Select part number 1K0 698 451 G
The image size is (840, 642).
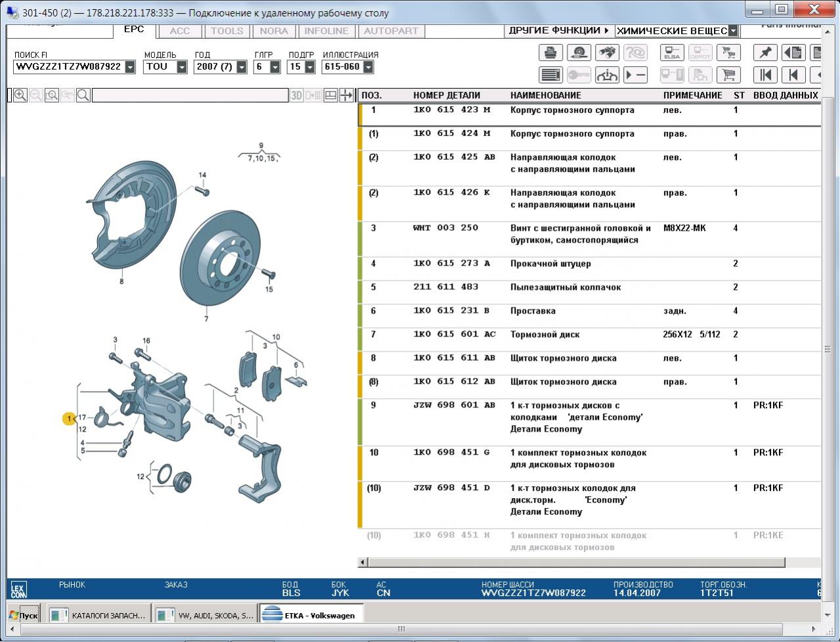click(x=452, y=453)
